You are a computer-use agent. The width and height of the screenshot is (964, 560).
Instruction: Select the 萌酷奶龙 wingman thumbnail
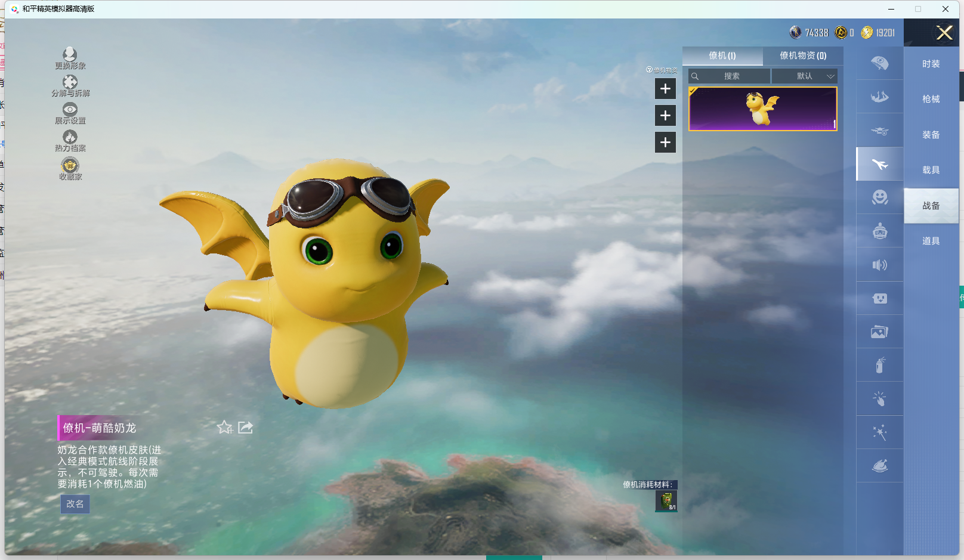[762, 109]
